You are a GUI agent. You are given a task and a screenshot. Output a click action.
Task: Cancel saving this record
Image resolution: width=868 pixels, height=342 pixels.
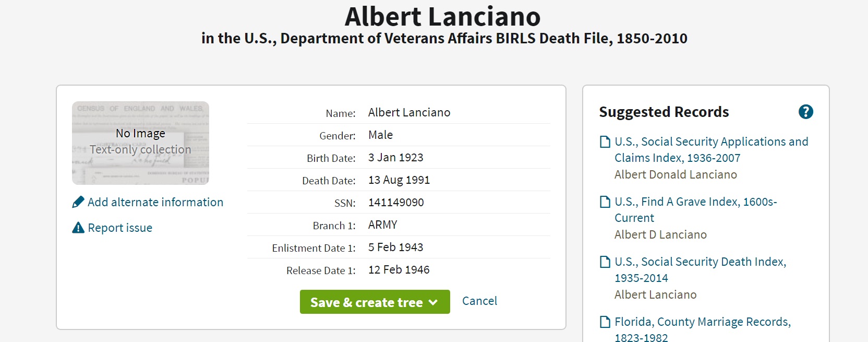pos(479,301)
